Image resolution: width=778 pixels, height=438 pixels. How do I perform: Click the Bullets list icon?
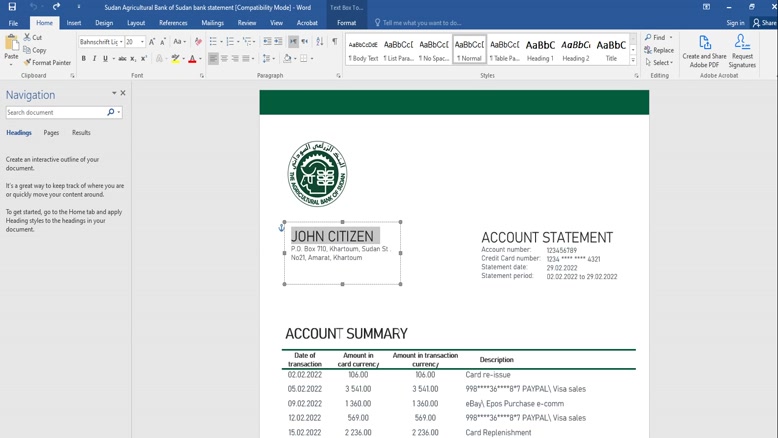pos(213,42)
